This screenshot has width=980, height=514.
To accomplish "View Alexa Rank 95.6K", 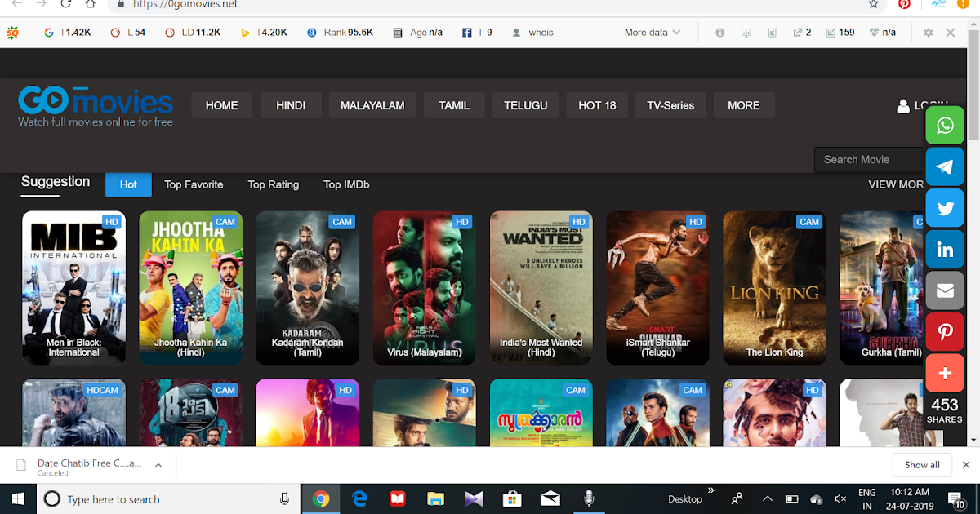I will pyautogui.click(x=340, y=33).
